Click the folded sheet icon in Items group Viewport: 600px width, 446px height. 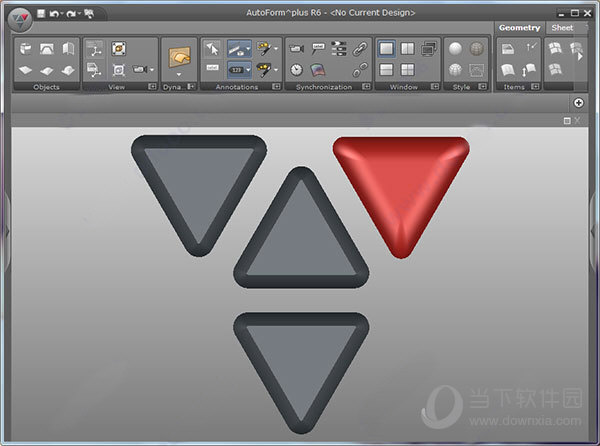point(507,70)
